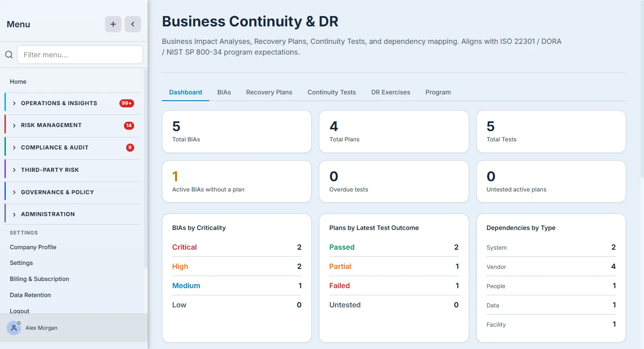Image resolution: width=644 pixels, height=349 pixels.
Task: Click the Active BIAs without a plan card
Action: [237, 182]
